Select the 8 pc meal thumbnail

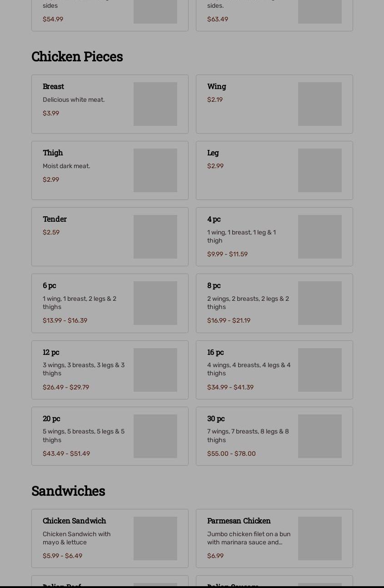click(319, 303)
